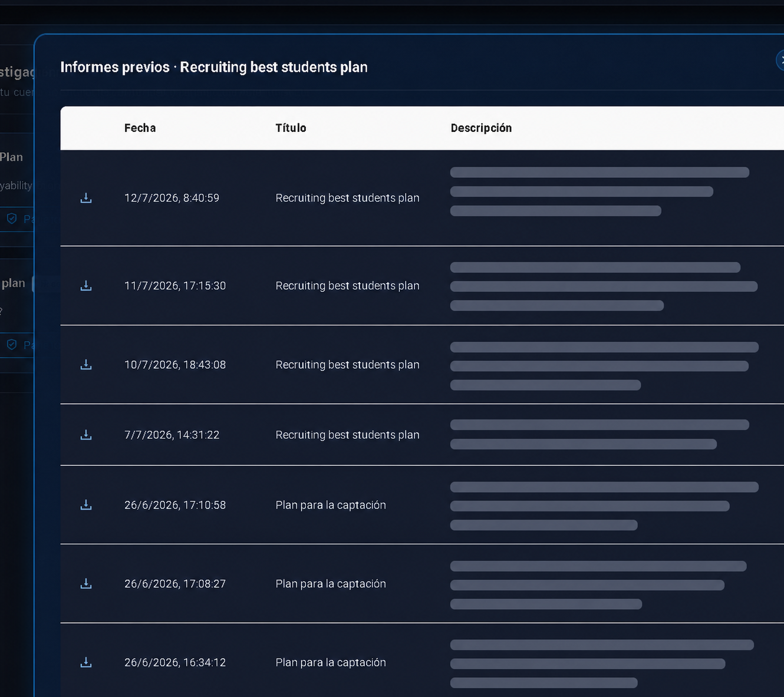This screenshot has height=697, width=784.
Task: Click the dialog title Informes previos
Action: pos(115,67)
